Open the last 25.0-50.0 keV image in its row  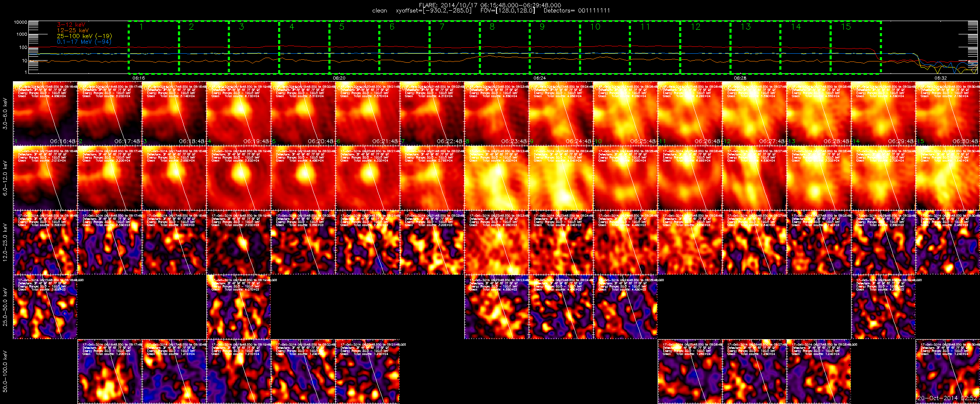[x=883, y=306]
